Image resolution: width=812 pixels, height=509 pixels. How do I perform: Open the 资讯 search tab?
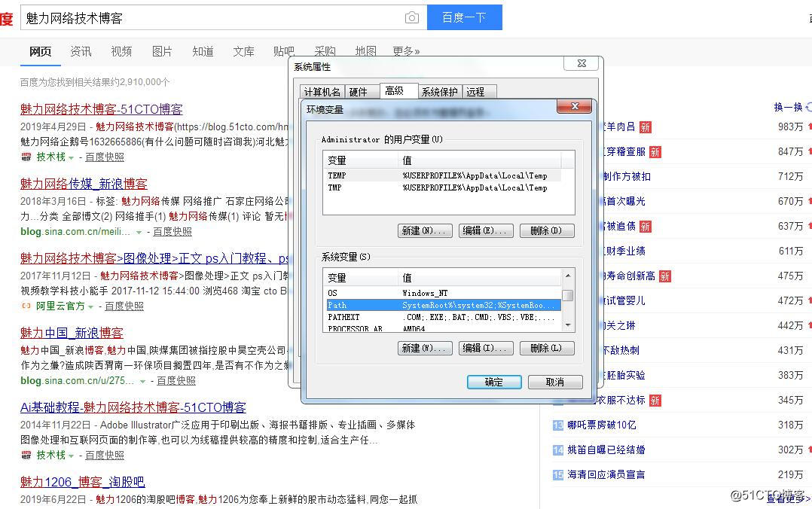[x=81, y=51]
